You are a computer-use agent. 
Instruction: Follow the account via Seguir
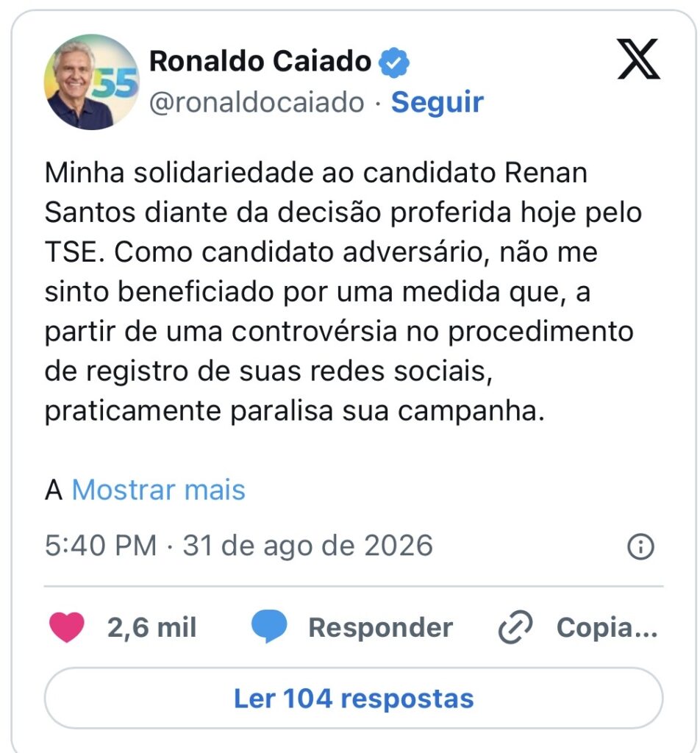pyautogui.click(x=437, y=102)
